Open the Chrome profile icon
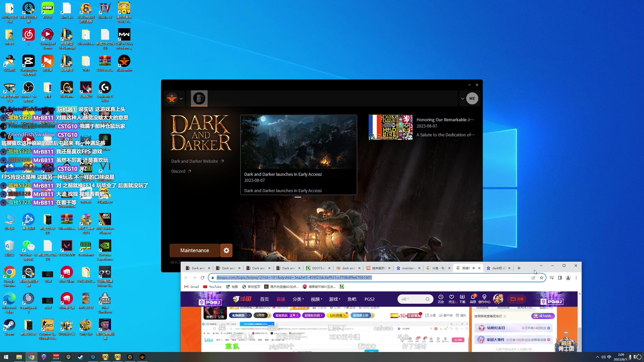 568,278
